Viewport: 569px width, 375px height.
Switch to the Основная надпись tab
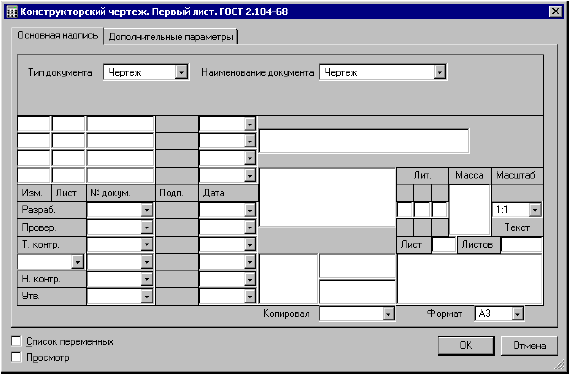[58, 36]
